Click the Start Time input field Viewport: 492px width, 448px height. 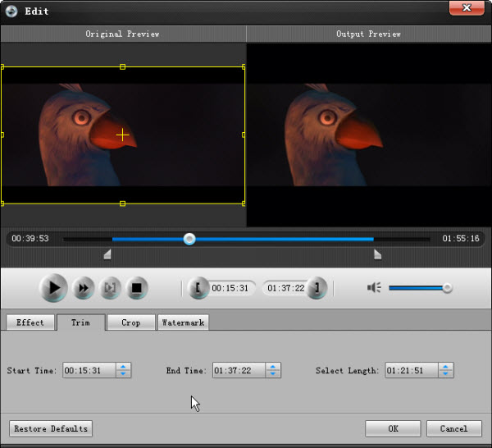pos(89,370)
